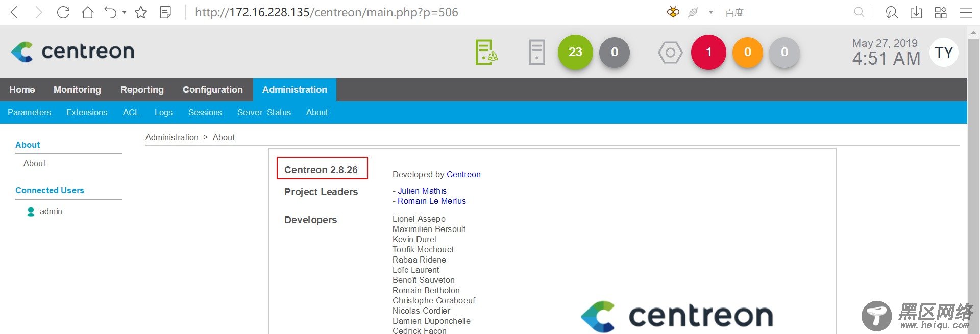The width and height of the screenshot is (980, 334).
Task: Click the hosts server icon
Action: pyautogui.click(x=536, y=52)
